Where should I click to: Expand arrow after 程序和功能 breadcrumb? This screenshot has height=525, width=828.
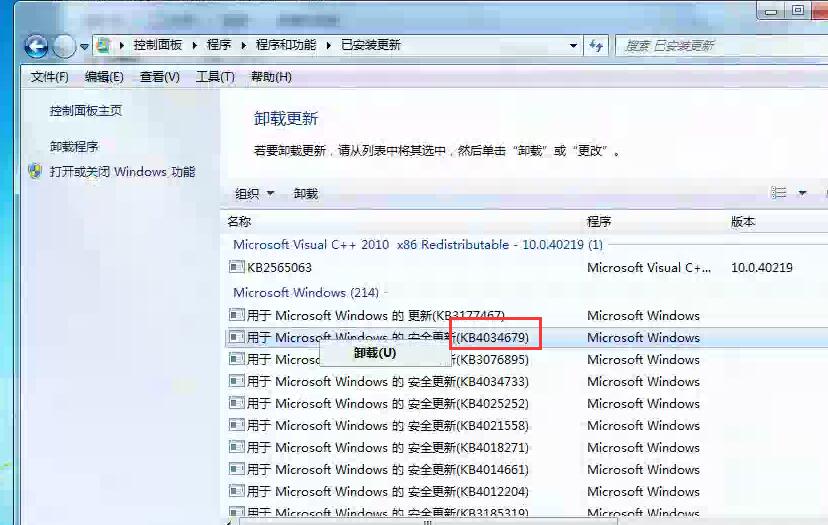328,46
